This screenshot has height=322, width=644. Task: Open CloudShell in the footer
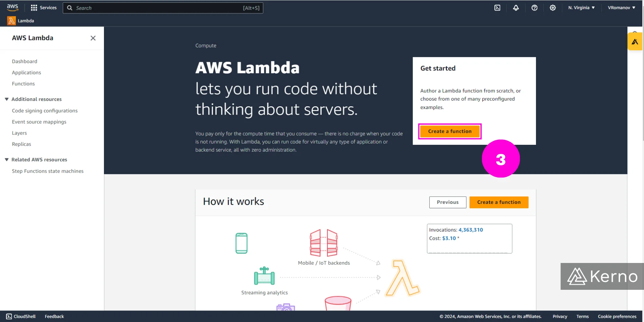point(21,316)
